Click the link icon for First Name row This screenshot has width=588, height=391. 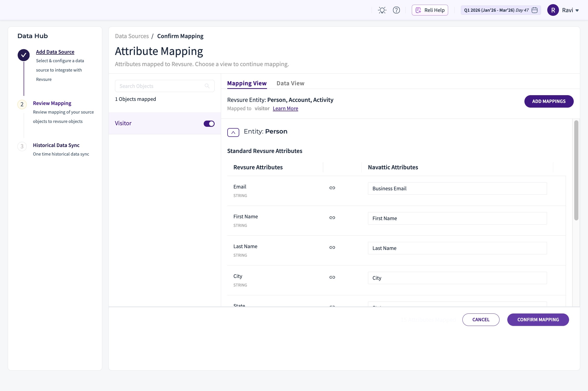332,218
